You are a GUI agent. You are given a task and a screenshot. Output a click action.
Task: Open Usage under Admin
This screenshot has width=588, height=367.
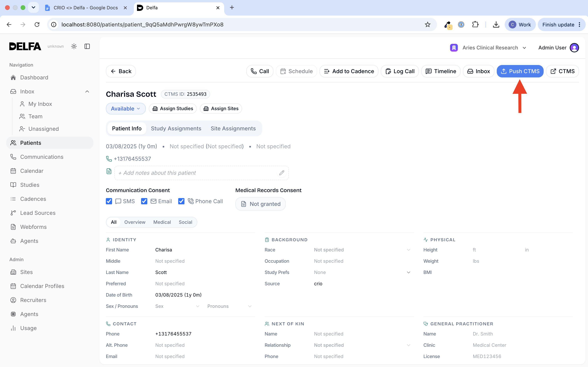coord(50,328)
